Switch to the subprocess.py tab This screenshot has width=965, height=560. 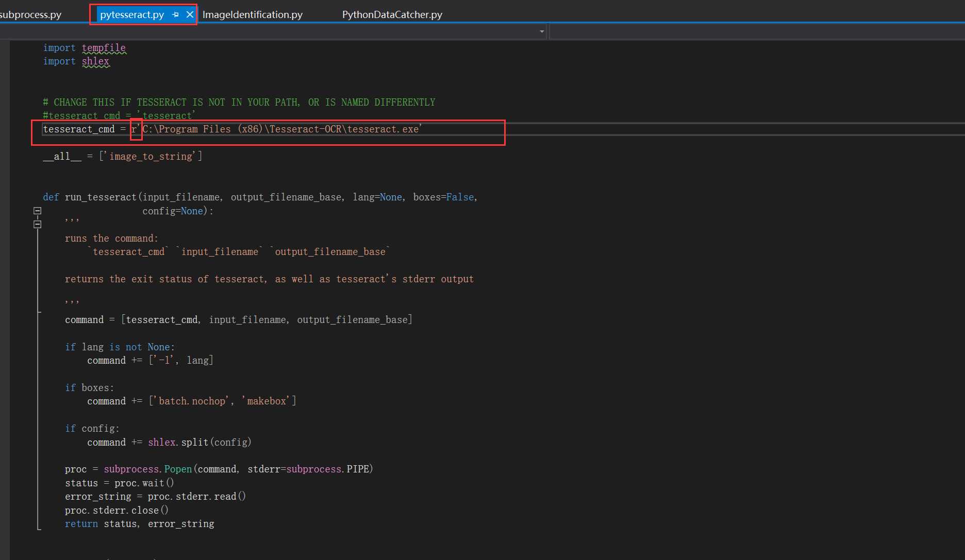30,14
